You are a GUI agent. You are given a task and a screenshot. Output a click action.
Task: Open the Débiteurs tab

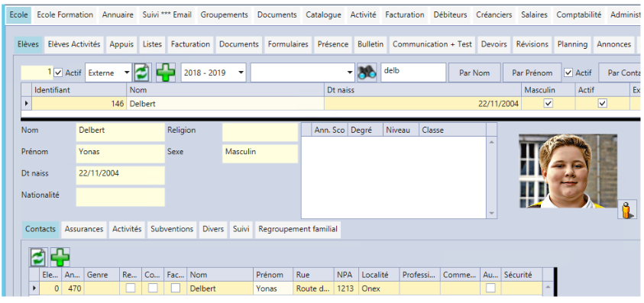(x=450, y=15)
